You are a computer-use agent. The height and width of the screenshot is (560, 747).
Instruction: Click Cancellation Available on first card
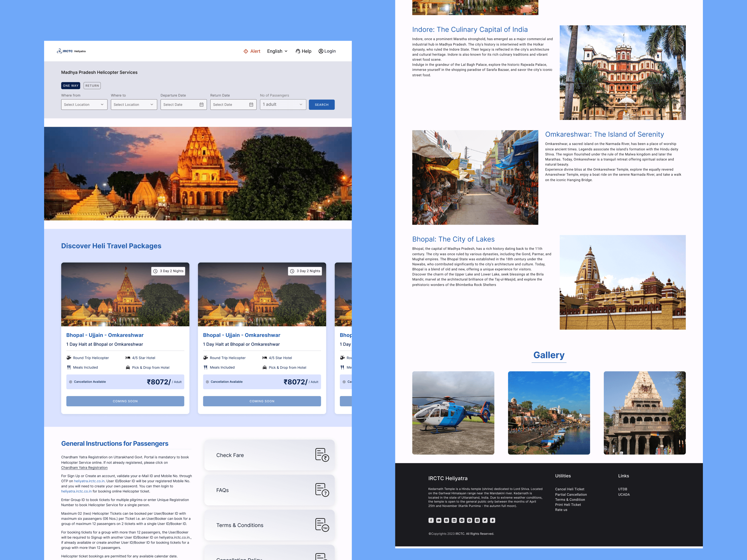click(90, 382)
